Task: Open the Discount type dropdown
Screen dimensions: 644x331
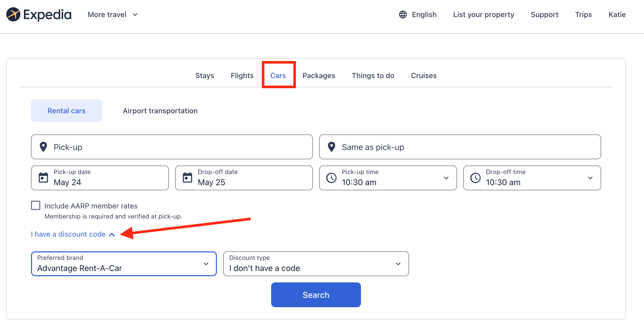Action: pyautogui.click(x=316, y=264)
